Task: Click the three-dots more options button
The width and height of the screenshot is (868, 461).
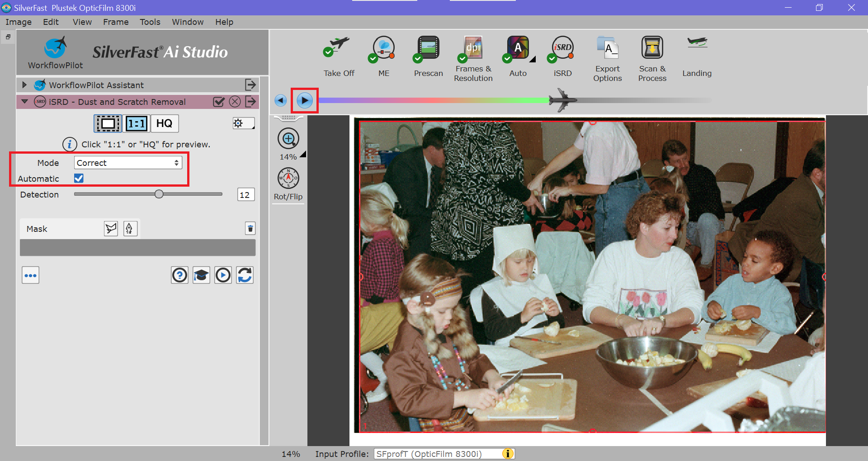Action: [30, 275]
